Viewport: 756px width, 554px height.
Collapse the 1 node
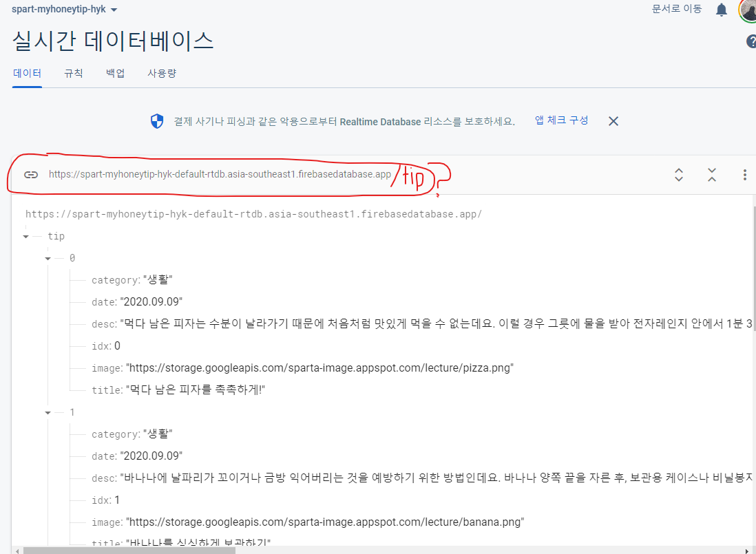48,413
